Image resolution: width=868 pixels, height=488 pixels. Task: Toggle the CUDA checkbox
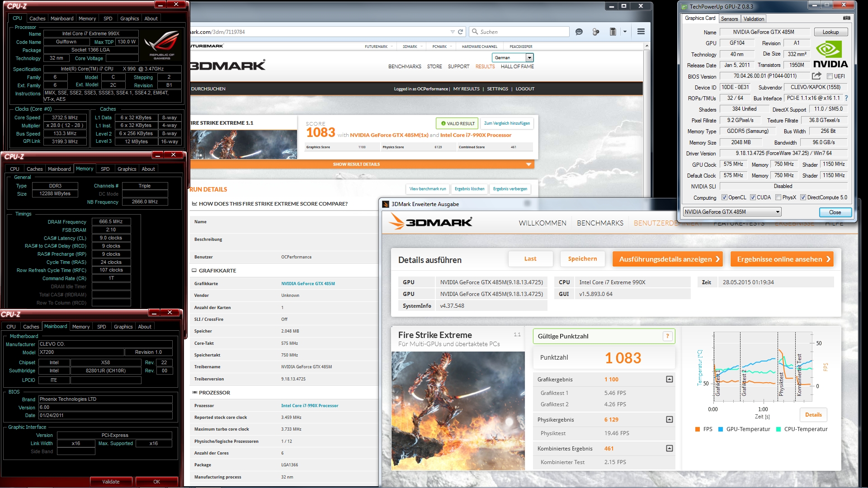pos(753,197)
